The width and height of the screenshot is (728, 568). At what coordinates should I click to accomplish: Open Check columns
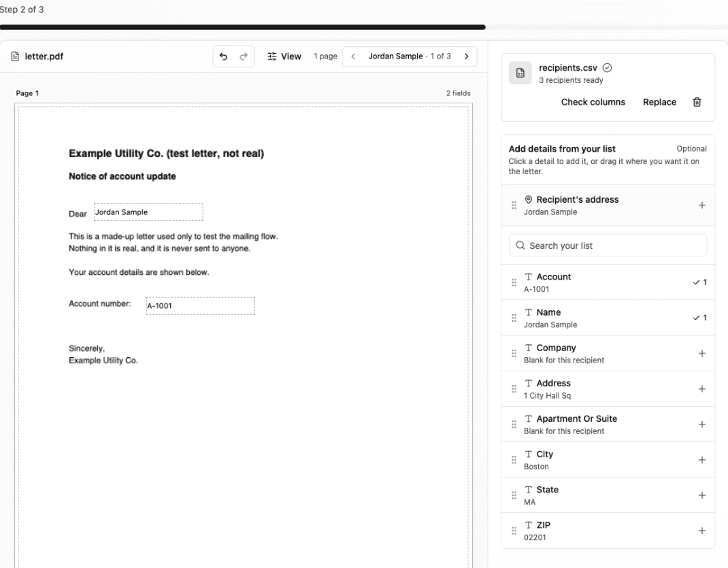tap(593, 102)
